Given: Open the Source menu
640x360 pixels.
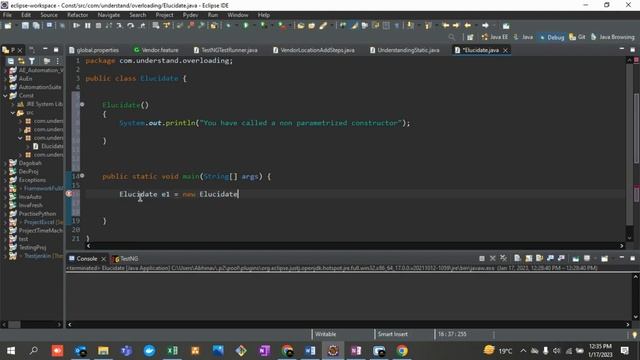Looking at the screenshot, I should pos(49,15).
